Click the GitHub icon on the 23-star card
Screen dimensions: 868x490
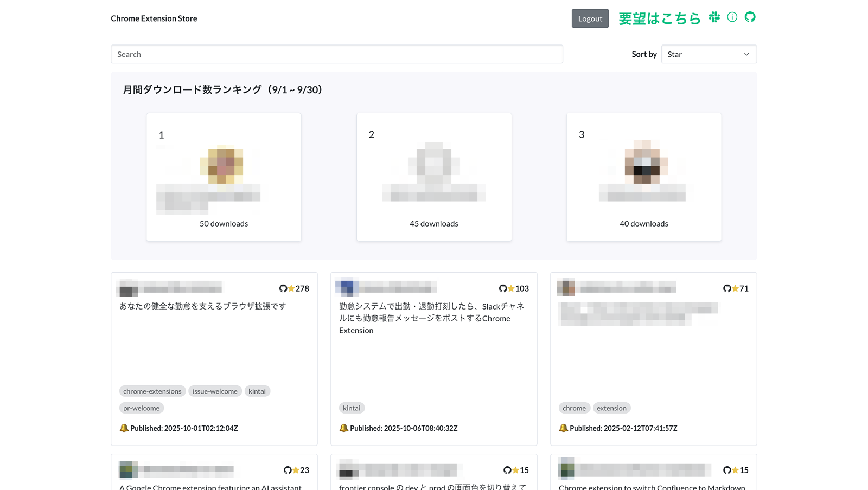pos(288,470)
